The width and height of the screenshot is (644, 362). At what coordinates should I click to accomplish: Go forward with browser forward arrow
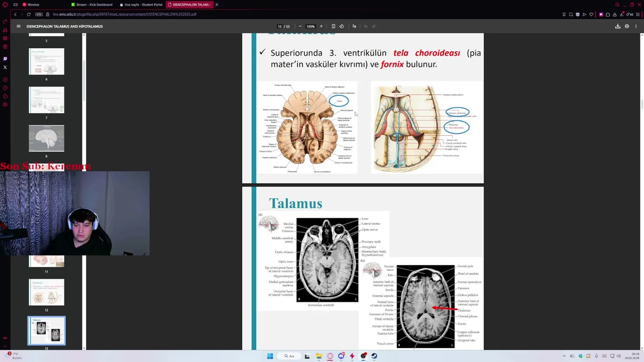(x=22, y=15)
